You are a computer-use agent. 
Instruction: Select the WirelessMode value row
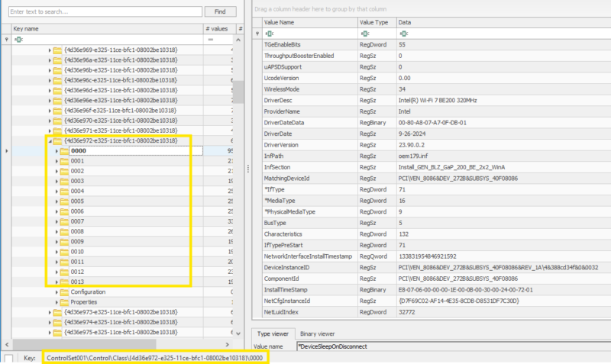[437, 89]
